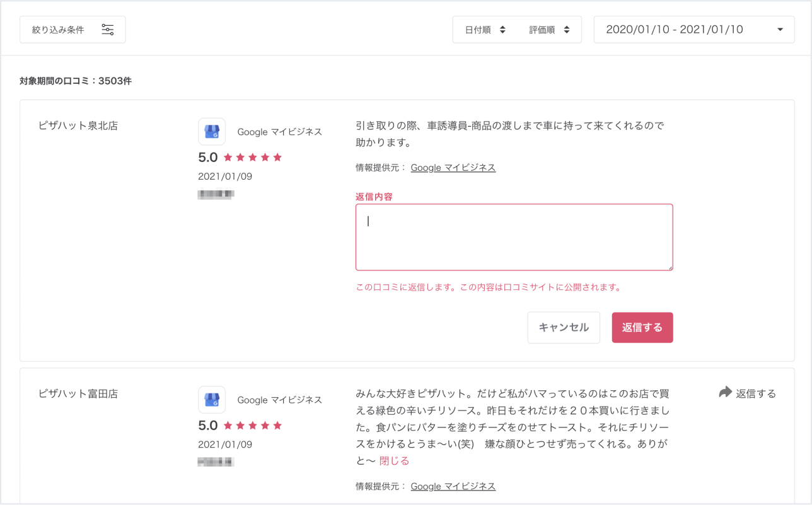
Task: Select the ピザハット富田店 store name
Action: [x=78, y=393]
